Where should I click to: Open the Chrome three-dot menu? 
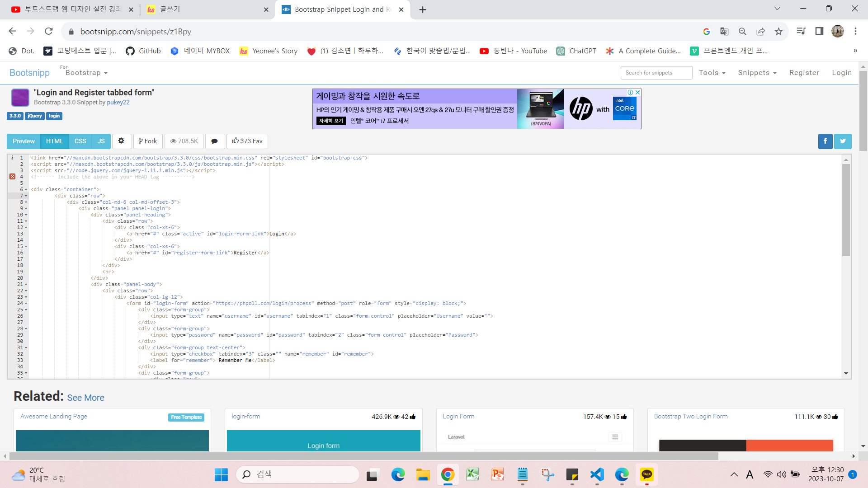pos(855,31)
